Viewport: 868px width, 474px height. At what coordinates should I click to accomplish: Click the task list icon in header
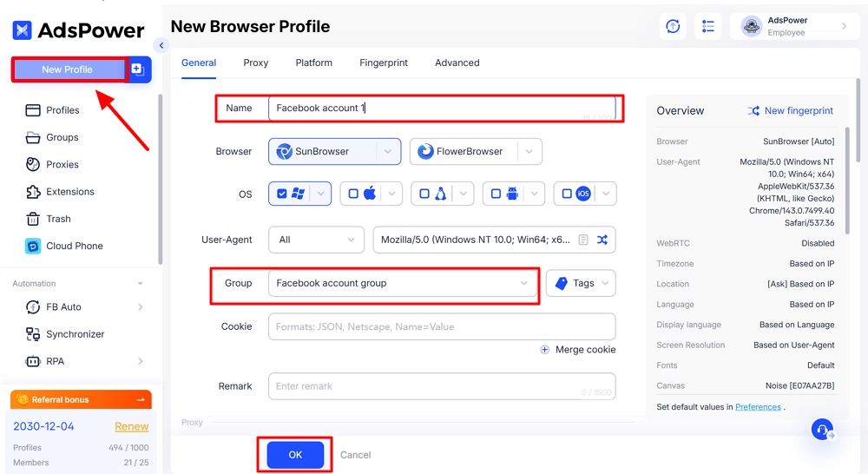[708, 26]
